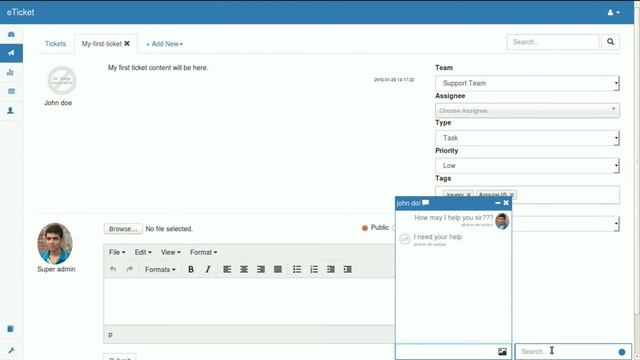Justify text in the editor
The width and height of the screenshot is (640, 360).
278,269
